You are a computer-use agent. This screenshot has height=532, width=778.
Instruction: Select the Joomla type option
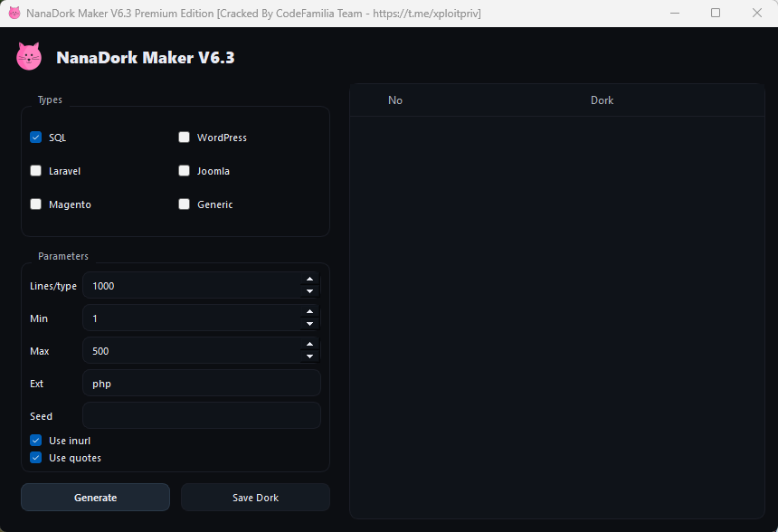185,171
